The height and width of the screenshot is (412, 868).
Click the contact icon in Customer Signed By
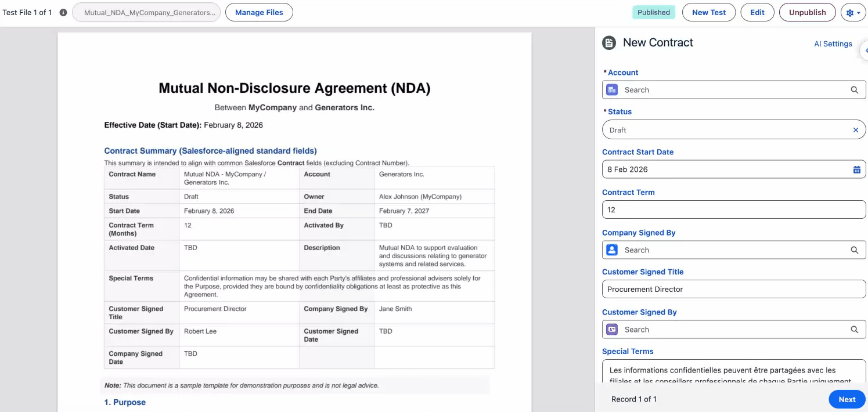612,330
